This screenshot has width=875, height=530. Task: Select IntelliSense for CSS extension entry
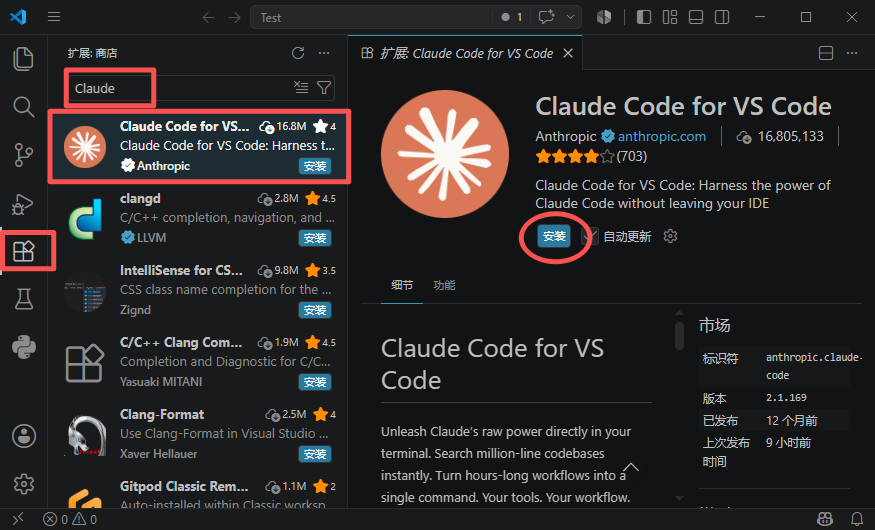(x=198, y=290)
